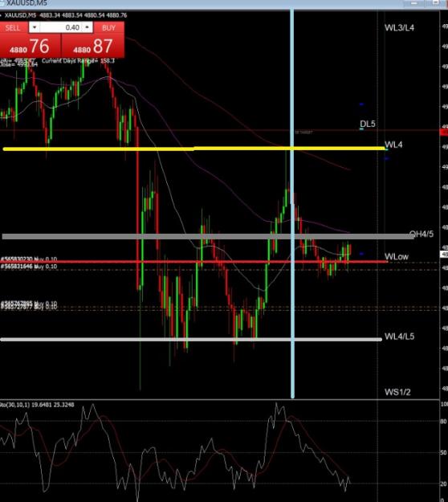The image size is (448, 502).
Task: Click the XAUUSD,M5 chart window title
Action: [x=26, y=3]
